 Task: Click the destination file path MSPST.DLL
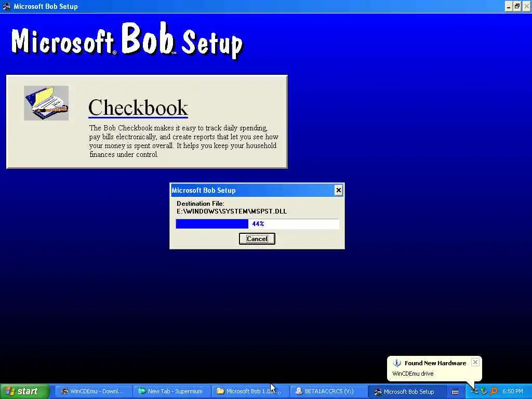tap(232, 211)
